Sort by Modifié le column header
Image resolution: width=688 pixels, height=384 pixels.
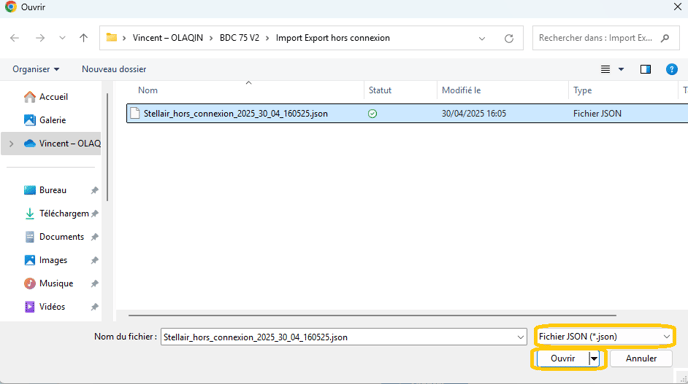(x=461, y=90)
